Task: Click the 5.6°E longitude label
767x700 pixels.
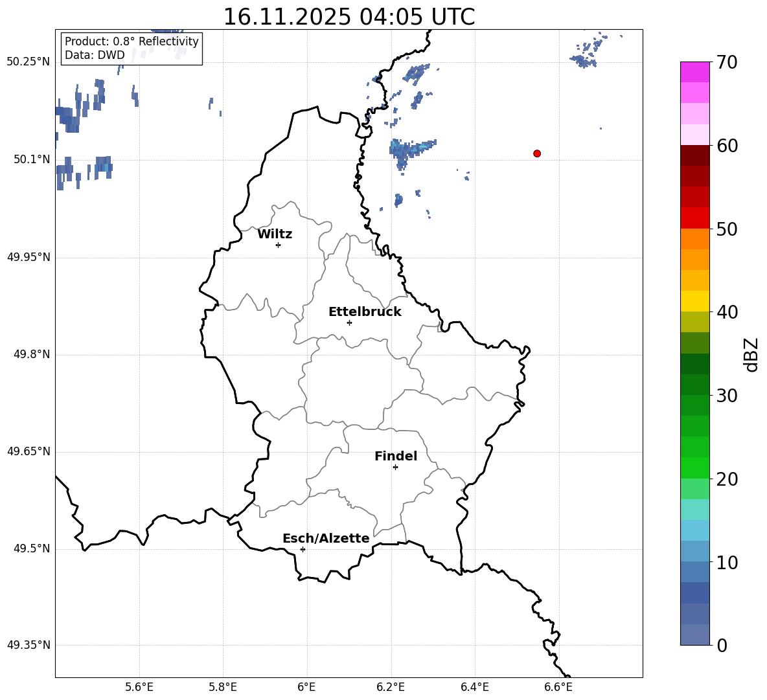Action: pos(139,687)
